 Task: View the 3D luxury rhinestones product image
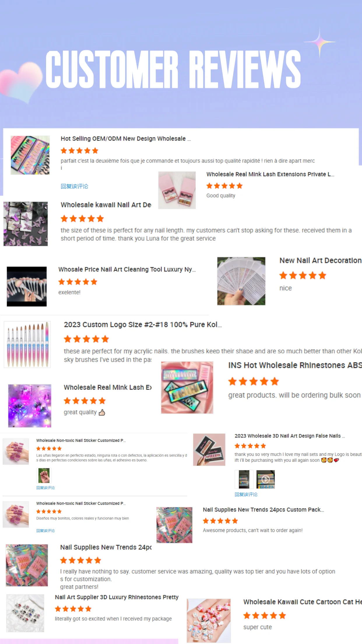tap(25, 613)
